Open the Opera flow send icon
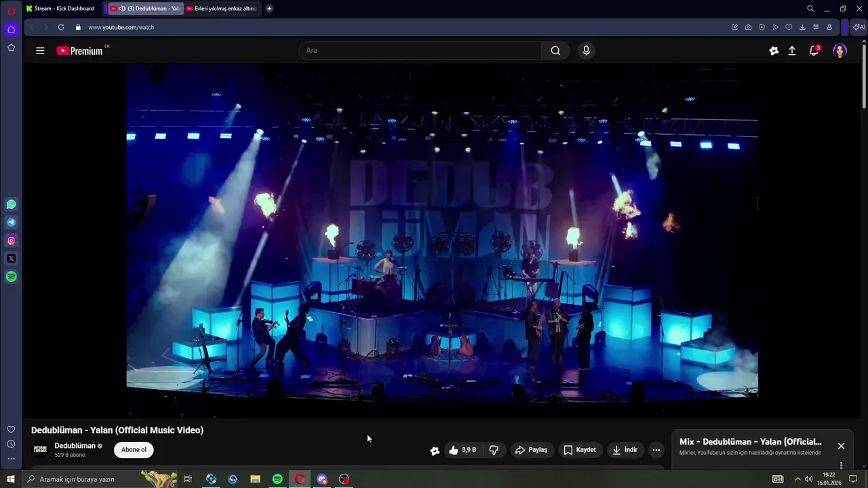Image resolution: width=868 pixels, height=488 pixels. tap(775, 27)
